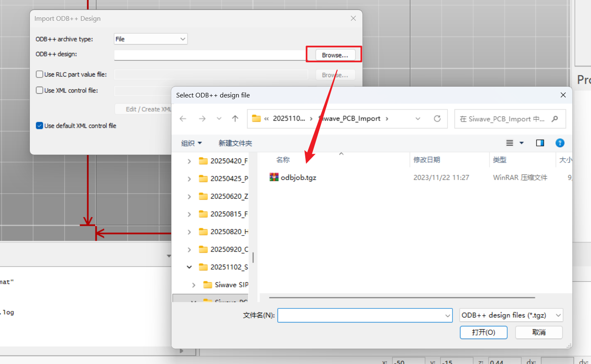Viewport: 591px width, 364px height.
Task: Enable Use RLC part value file
Action: pyautogui.click(x=39, y=74)
